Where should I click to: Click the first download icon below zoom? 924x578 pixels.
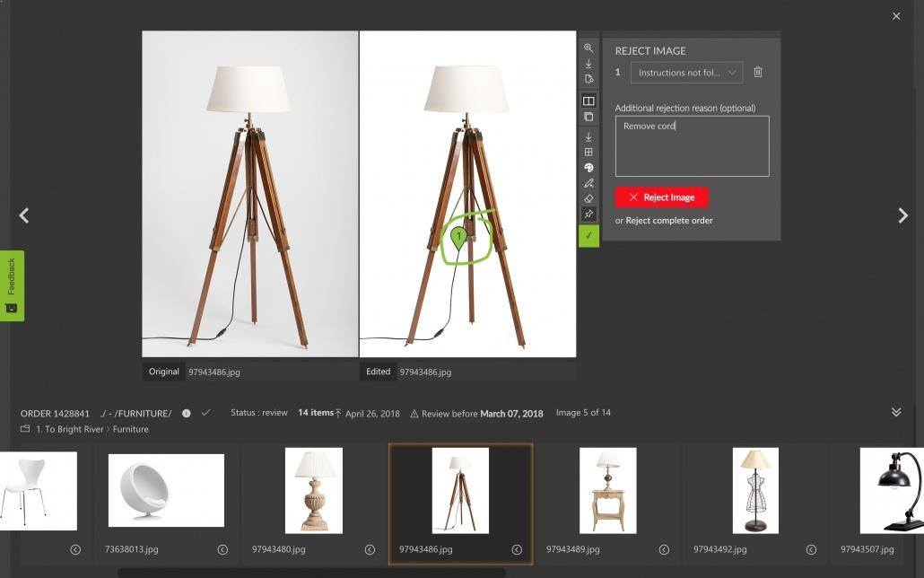point(588,63)
